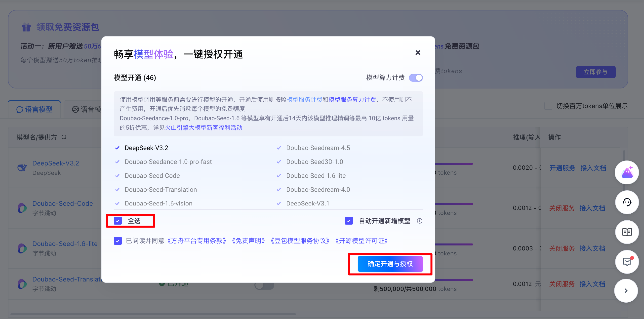
Task: Check 切换百万tokens单位展示 checkbox
Action: (548, 106)
